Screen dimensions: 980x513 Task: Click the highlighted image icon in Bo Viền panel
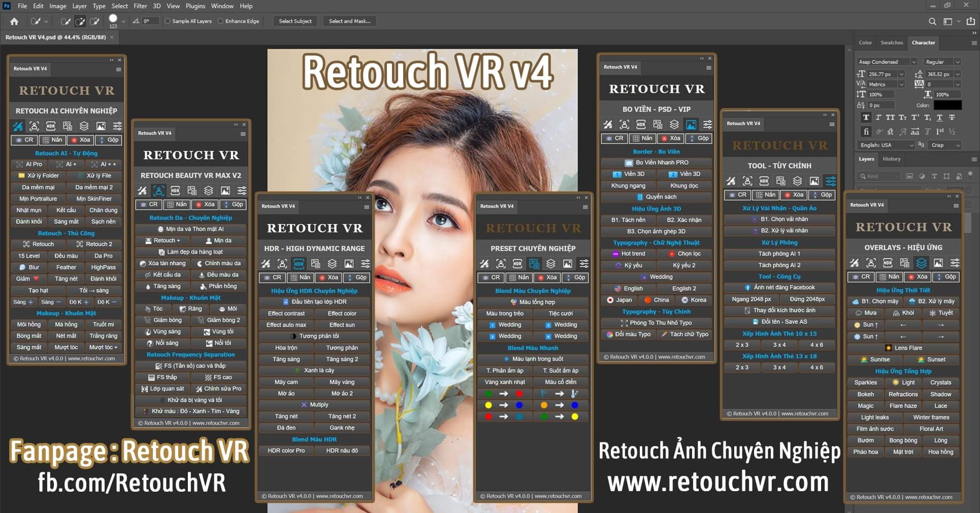pos(691,125)
